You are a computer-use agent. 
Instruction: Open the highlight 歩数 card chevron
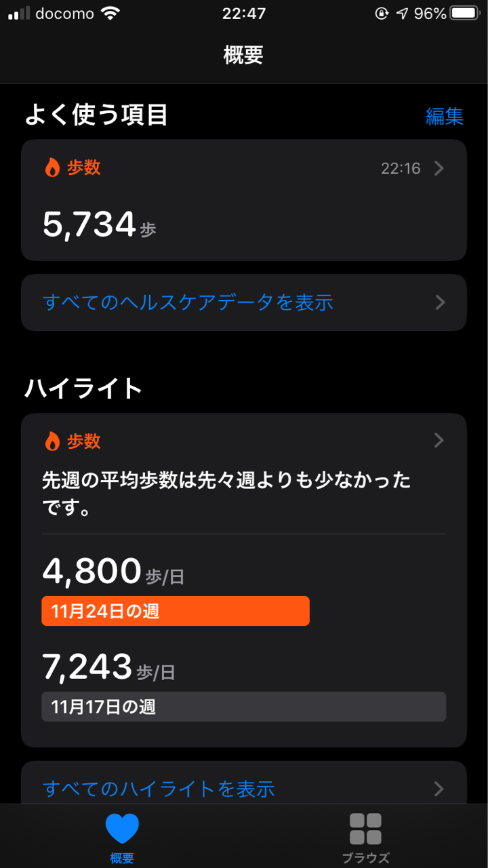pyautogui.click(x=439, y=441)
